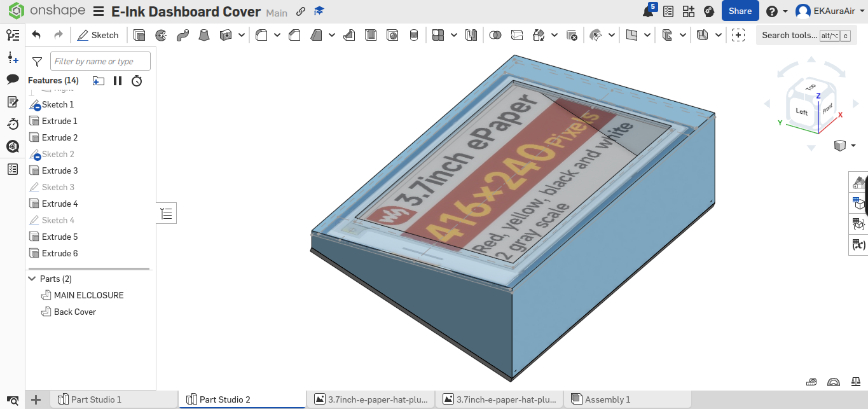Toggle the rollback bar clock icon

137,81
